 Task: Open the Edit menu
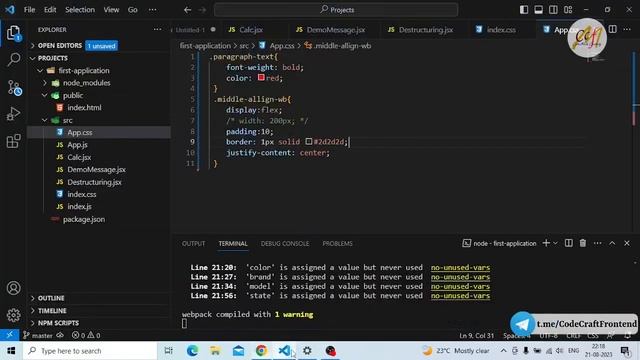50,10
